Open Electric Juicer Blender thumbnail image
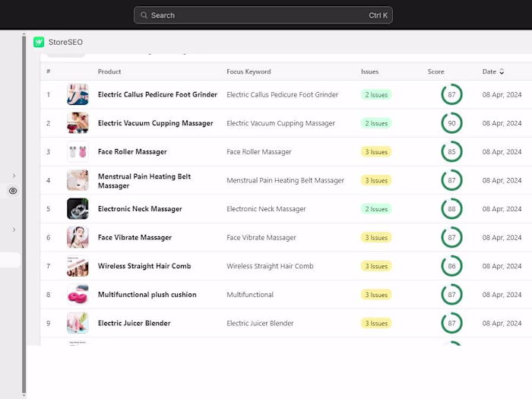532x399 pixels. click(x=78, y=323)
